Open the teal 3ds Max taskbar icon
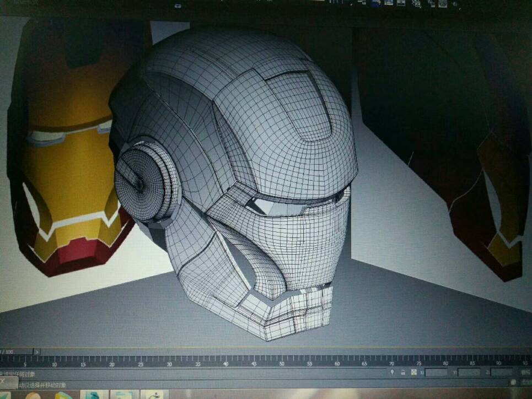The image size is (532, 399). [94, 395]
